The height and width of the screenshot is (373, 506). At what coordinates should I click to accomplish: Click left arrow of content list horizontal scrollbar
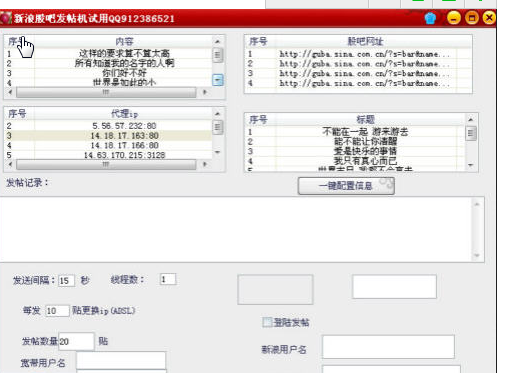point(10,92)
